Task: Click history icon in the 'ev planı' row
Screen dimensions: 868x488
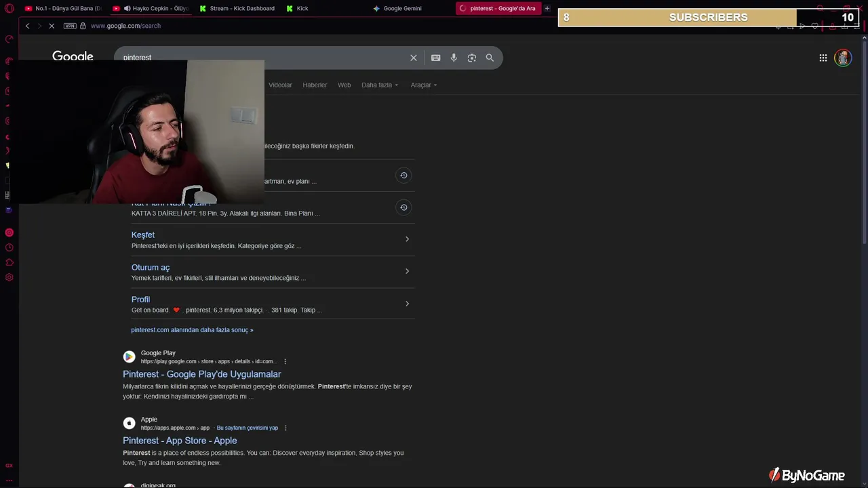Action: [x=403, y=176]
